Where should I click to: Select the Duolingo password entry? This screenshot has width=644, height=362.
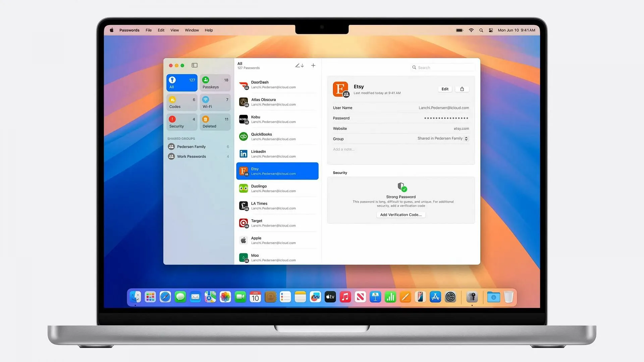click(x=277, y=188)
